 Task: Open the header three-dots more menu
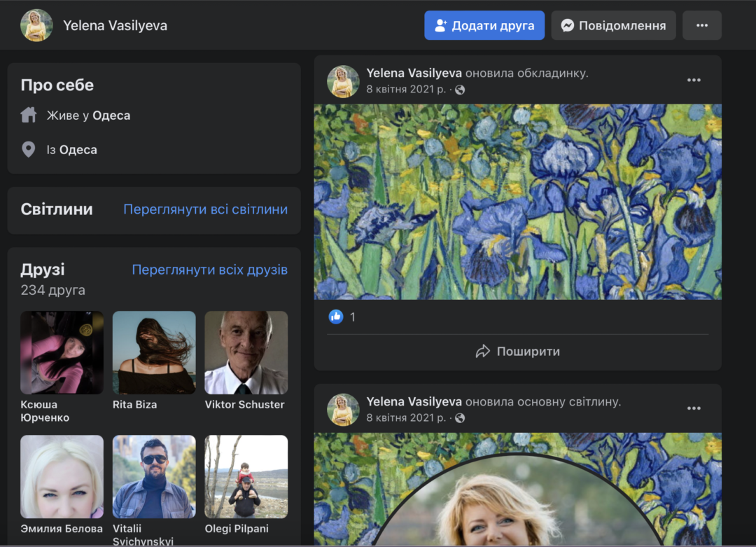[702, 26]
